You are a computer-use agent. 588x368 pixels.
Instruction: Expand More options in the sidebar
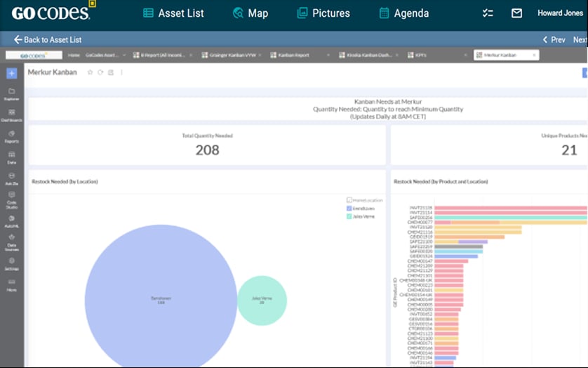click(x=11, y=284)
